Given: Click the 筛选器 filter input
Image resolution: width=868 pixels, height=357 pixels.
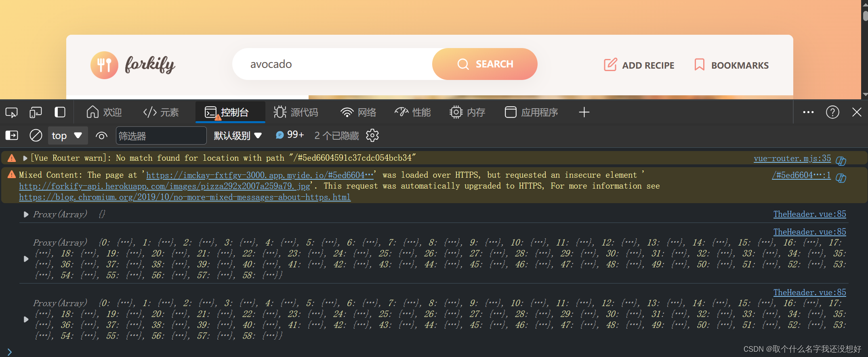Looking at the screenshot, I should point(161,136).
